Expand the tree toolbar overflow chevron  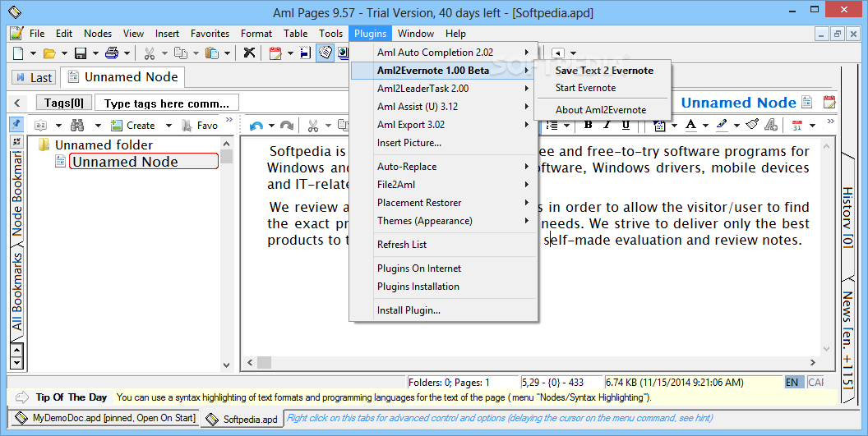(229, 120)
